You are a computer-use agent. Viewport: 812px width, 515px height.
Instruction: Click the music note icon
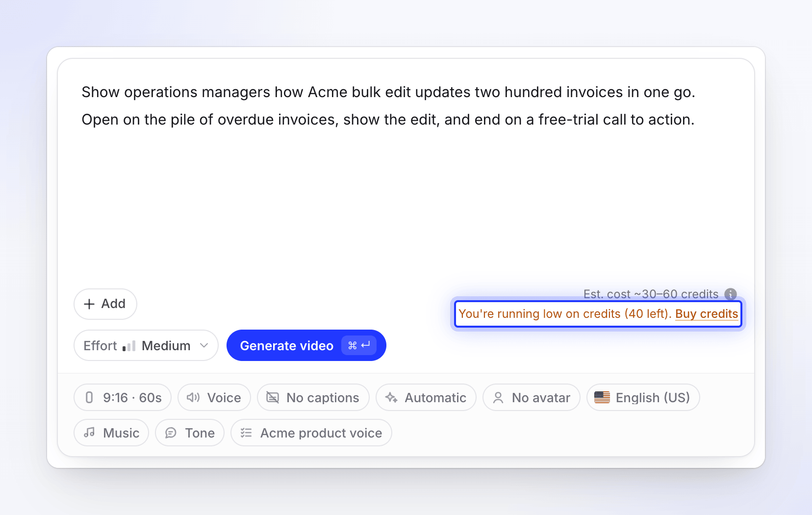click(x=89, y=433)
